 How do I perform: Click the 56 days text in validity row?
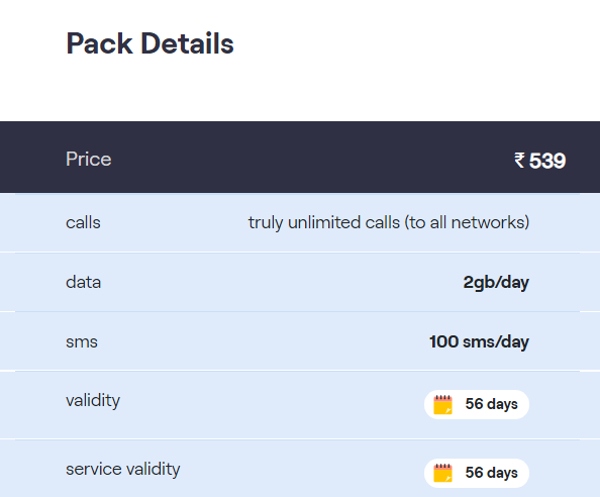click(492, 404)
